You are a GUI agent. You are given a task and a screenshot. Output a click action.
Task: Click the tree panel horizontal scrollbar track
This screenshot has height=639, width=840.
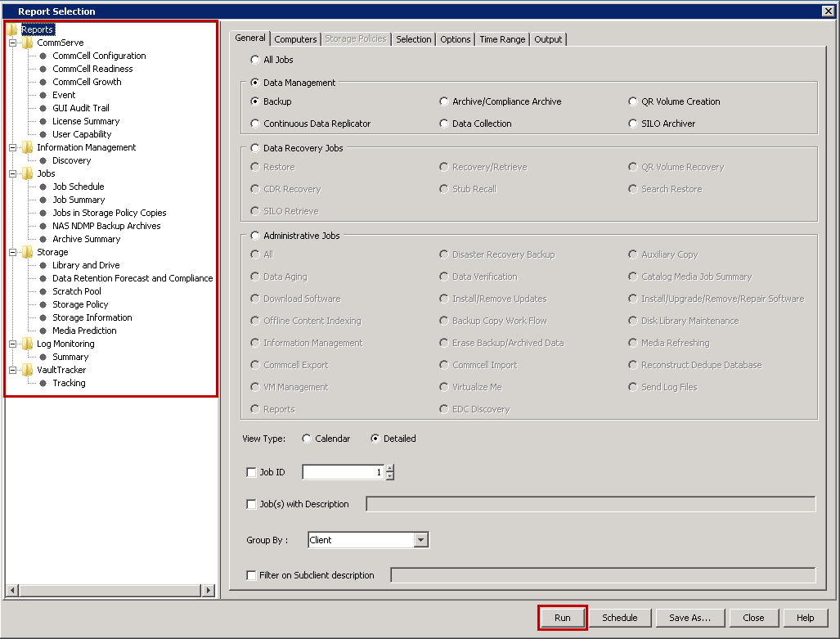click(110, 590)
